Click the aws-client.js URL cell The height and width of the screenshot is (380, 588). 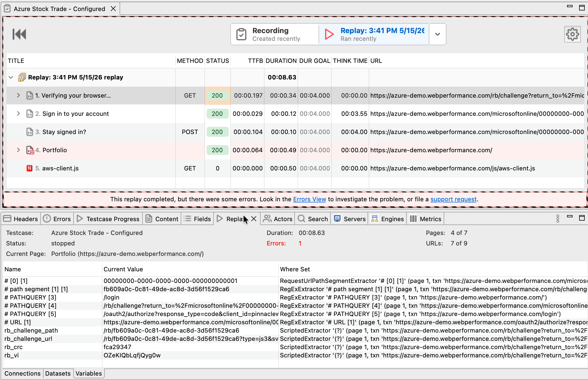pyautogui.click(x=477, y=168)
